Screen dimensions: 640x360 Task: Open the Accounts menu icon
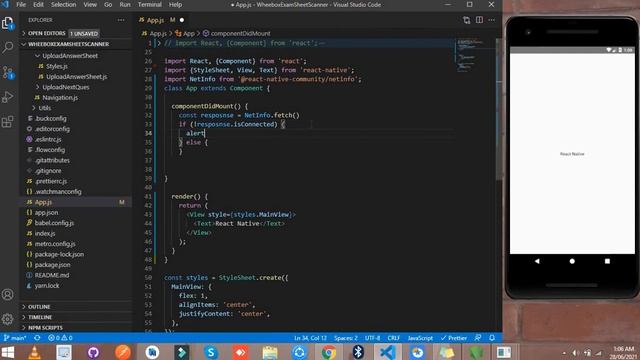click(x=8, y=294)
